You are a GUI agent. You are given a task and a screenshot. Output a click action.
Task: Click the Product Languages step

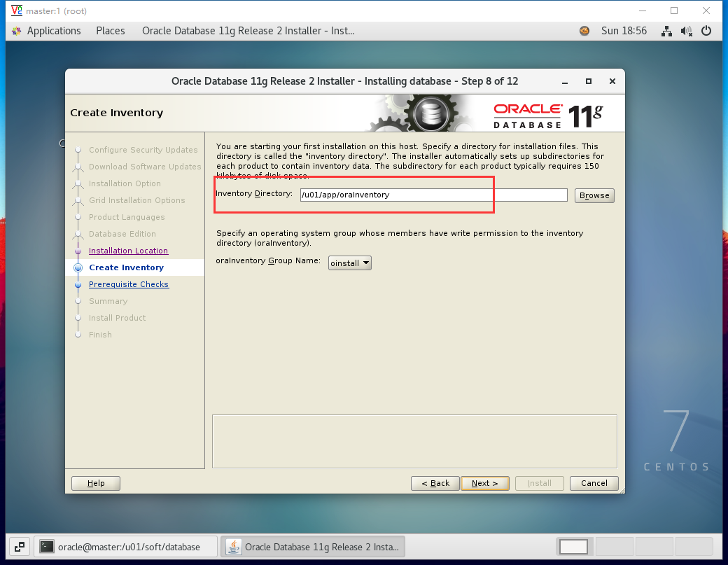[127, 217]
